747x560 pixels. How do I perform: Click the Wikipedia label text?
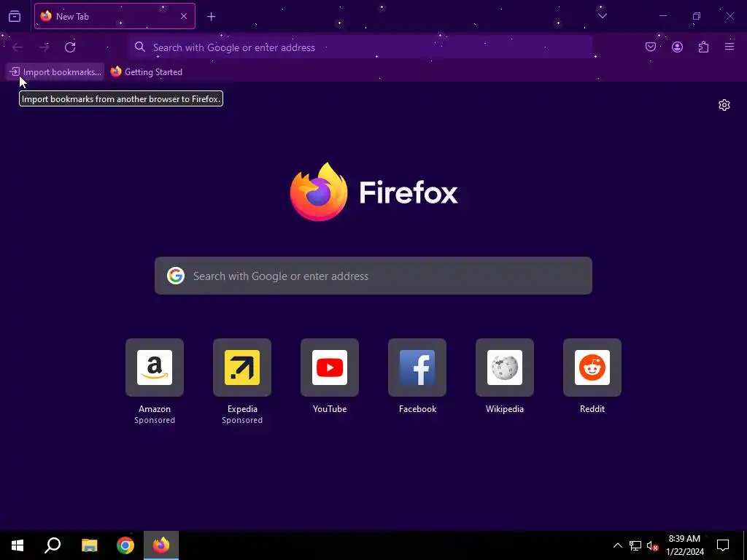tap(505, 409)
